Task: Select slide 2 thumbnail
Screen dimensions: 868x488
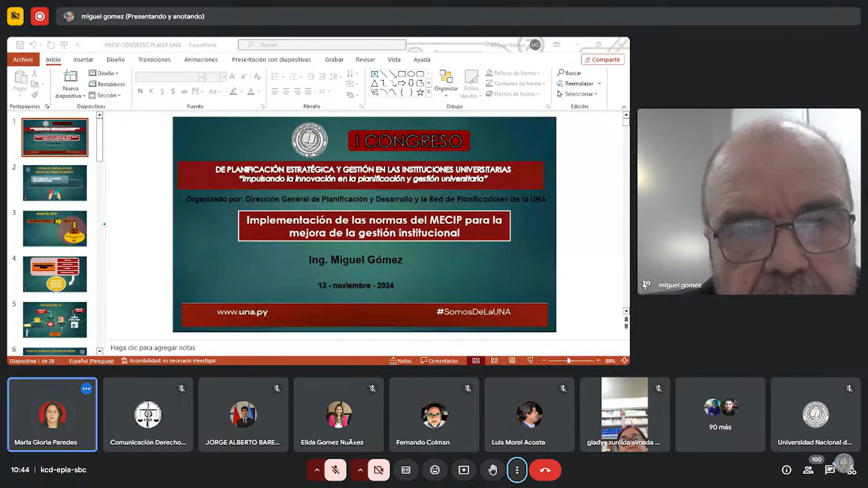Action: tap(55, 183)
